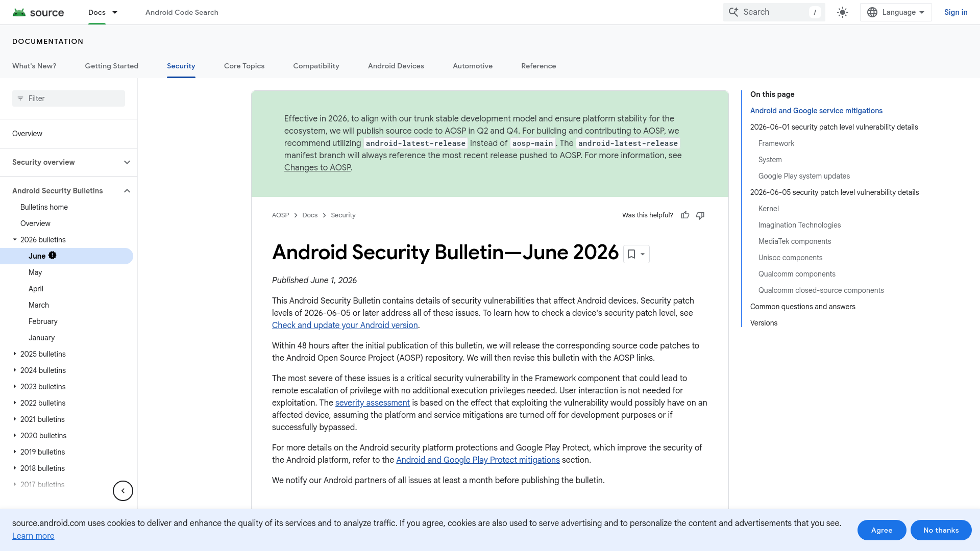This screenshot has height=551, width=980.
Task: Expand the Security overview section
Action: [x=127, y=162]
